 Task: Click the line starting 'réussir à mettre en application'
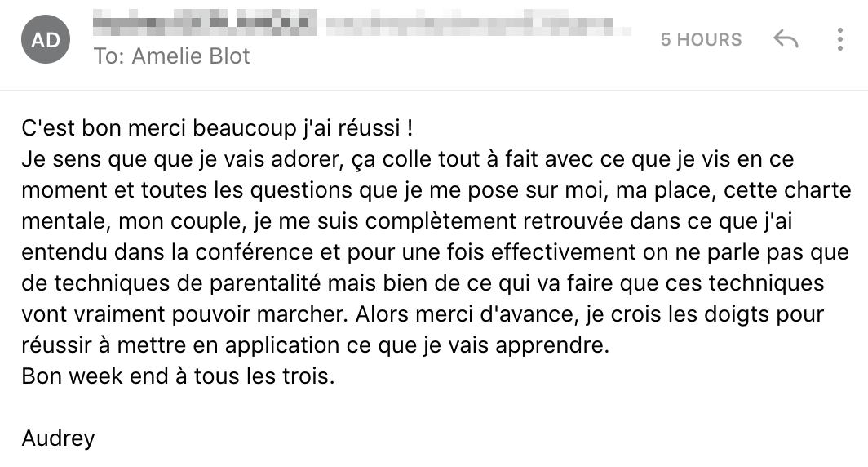coord(316,345)
